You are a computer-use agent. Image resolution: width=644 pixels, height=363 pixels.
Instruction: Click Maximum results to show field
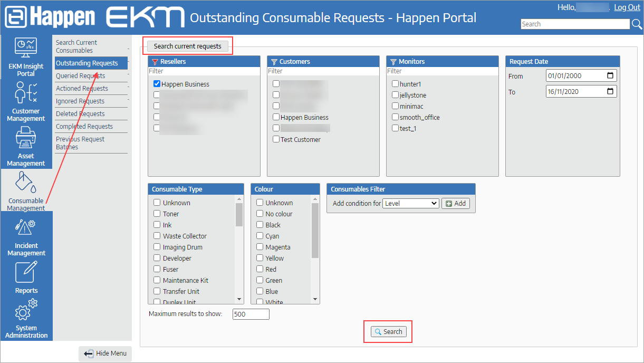click(251, 314)
